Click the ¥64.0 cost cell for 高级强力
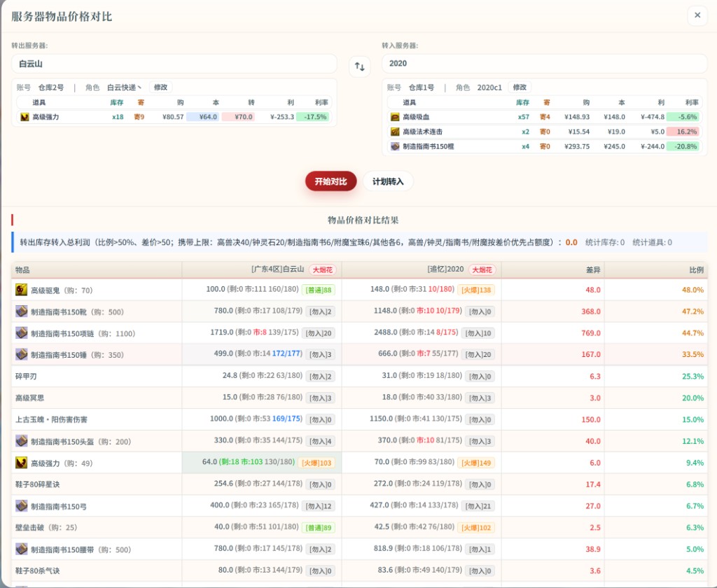717x588 pixels. [x=203, y=117]
